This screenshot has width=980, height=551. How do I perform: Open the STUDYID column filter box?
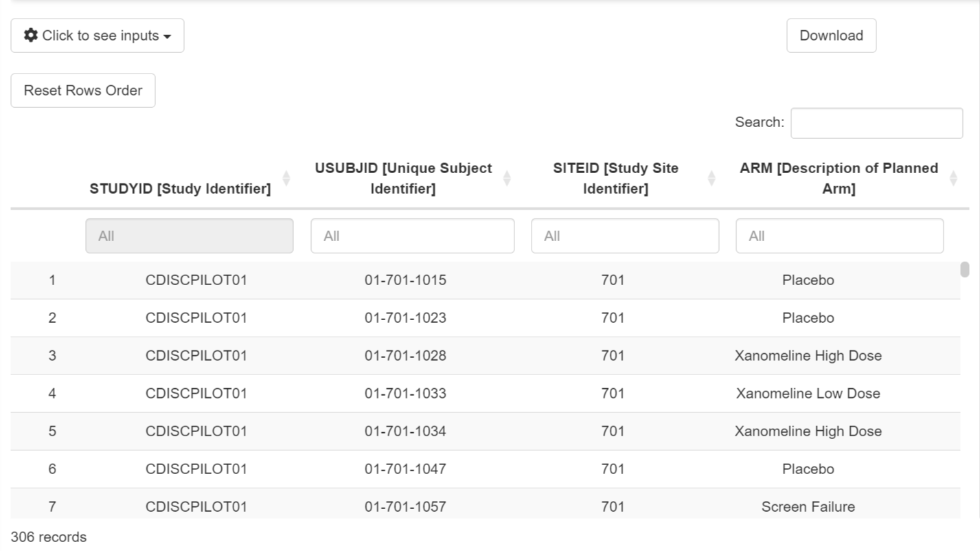[190, 236]
